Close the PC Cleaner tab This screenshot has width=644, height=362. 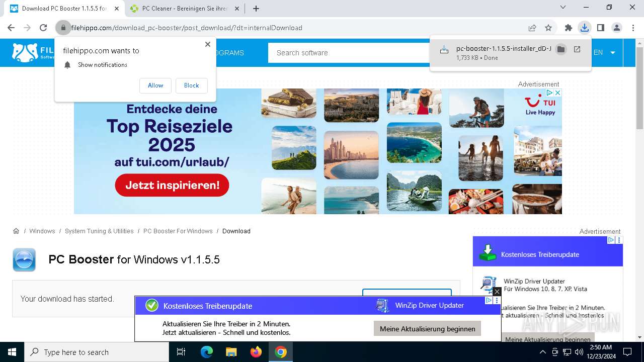coord(237,9)
